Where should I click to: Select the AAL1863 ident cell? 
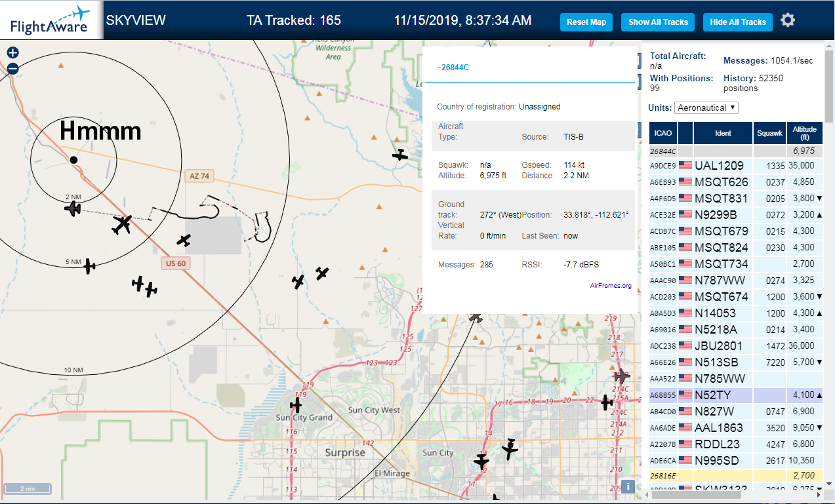pyautogui.click(x=723, y=428)
